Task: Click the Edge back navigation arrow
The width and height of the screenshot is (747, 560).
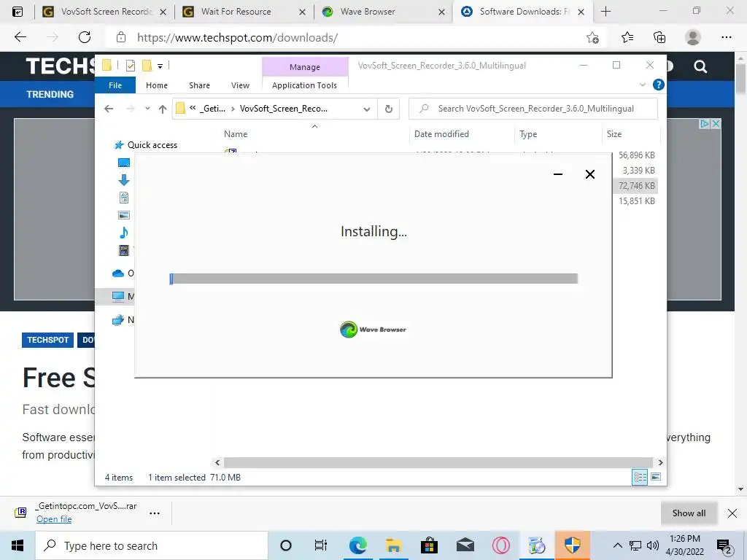Action: [20, 37]
